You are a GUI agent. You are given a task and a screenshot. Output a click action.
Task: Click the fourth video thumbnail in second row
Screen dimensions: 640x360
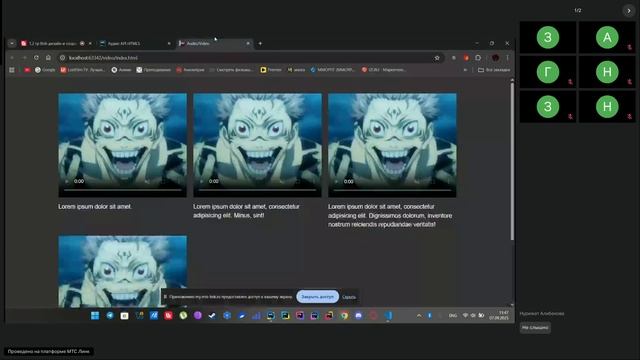point(122,271)
